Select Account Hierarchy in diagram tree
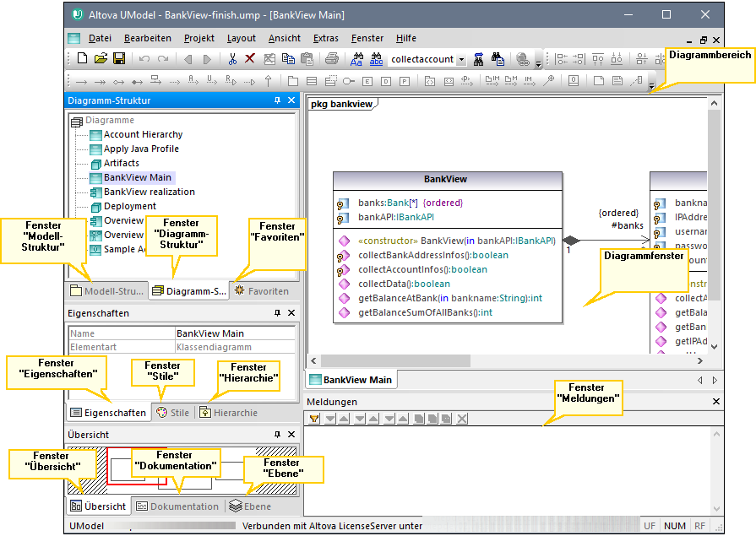Viewport: 756px width, 536px height. pos(143,134)
